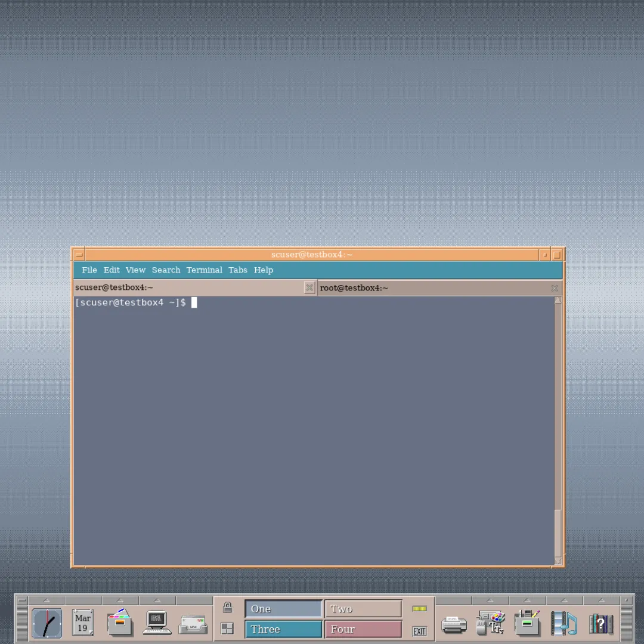
Task: Expand the subpanel arrow above the Mailer
Action: pos(193,600)
